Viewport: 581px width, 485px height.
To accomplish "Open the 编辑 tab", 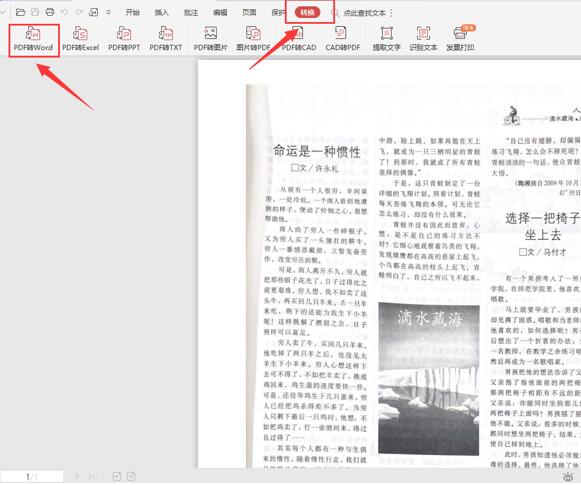I will [x=220, y=13].
